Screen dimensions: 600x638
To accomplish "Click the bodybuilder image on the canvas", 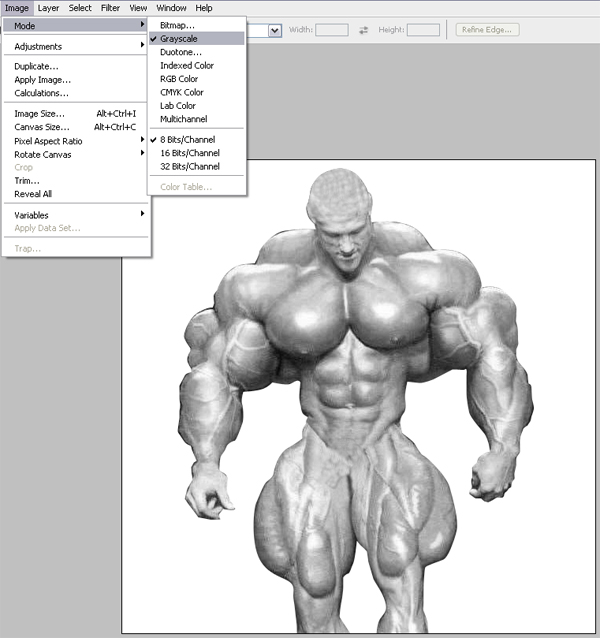I will [x=354, y=401].
